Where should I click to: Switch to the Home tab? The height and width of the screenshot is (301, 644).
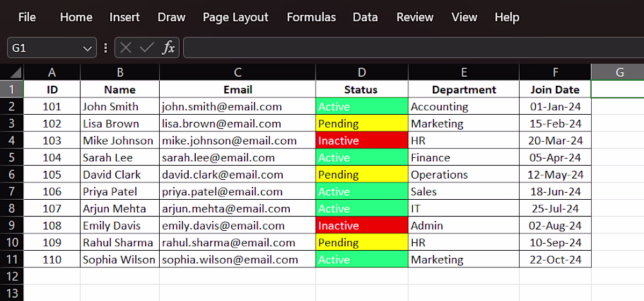(76, 17)
